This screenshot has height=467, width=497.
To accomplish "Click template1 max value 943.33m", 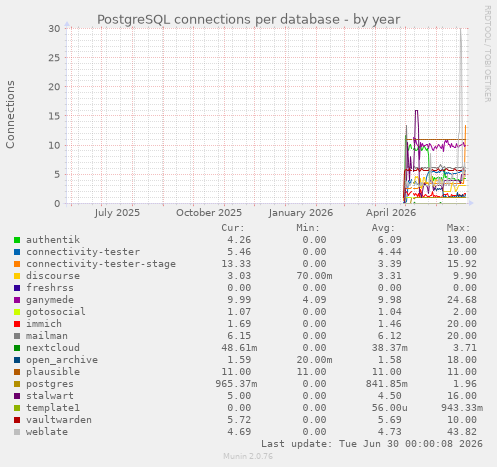I will [462, 408].
